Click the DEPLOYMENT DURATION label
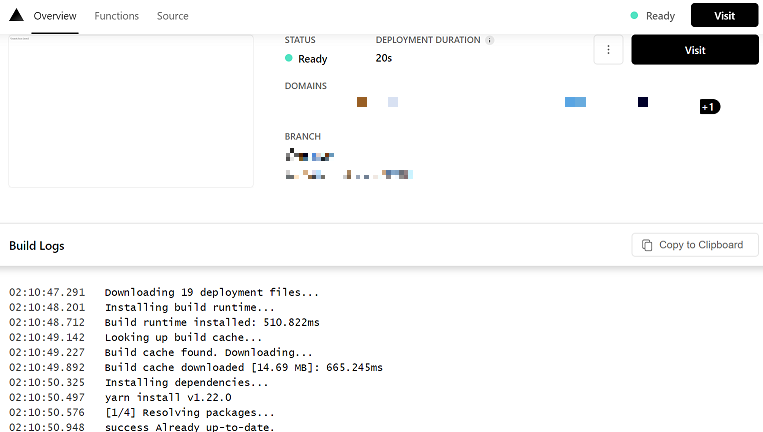The image size is (763, 432). click(428, 40)
